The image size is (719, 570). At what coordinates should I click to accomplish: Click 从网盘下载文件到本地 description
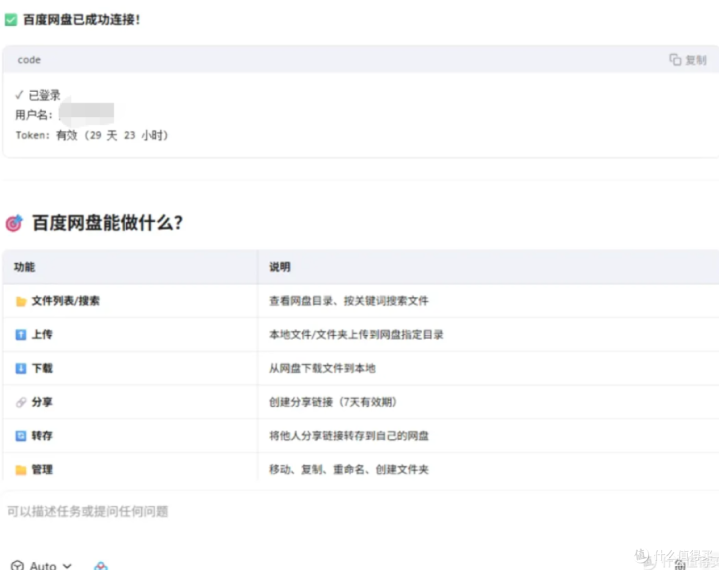pos(322,368)
